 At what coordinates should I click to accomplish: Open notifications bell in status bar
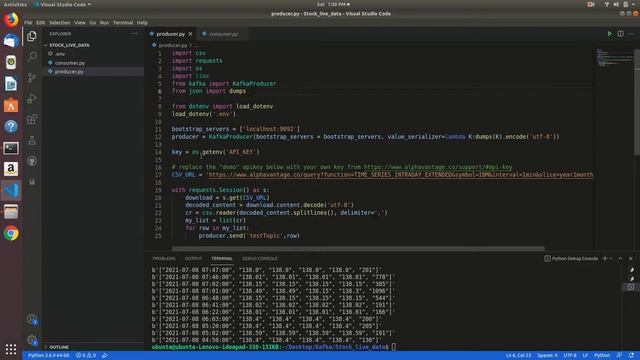(631, 356)
